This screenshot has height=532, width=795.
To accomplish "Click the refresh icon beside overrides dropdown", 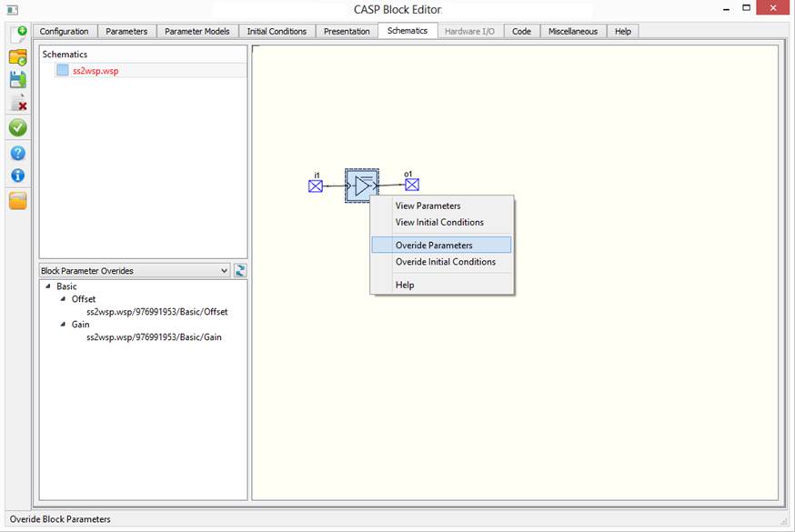I will tap(241, 270).
